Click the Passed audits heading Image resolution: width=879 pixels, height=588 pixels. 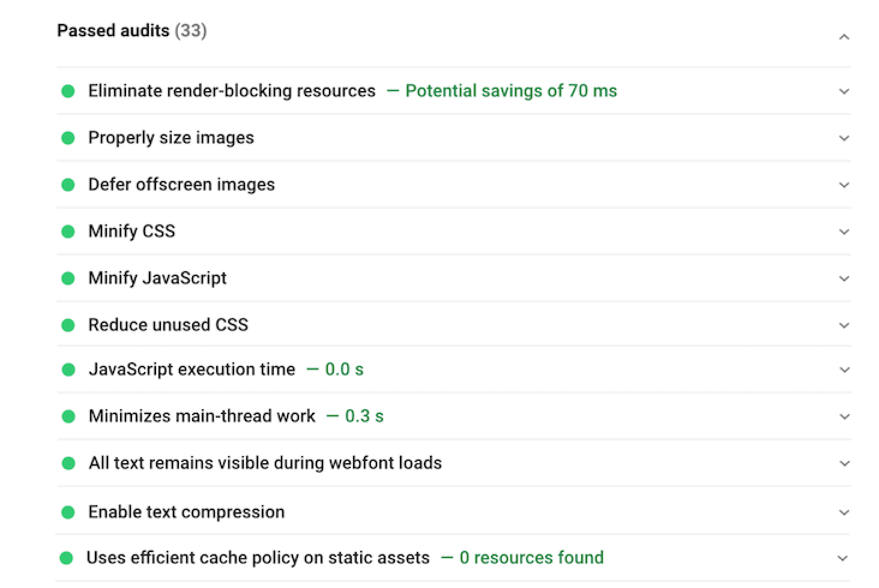(113, 31)
